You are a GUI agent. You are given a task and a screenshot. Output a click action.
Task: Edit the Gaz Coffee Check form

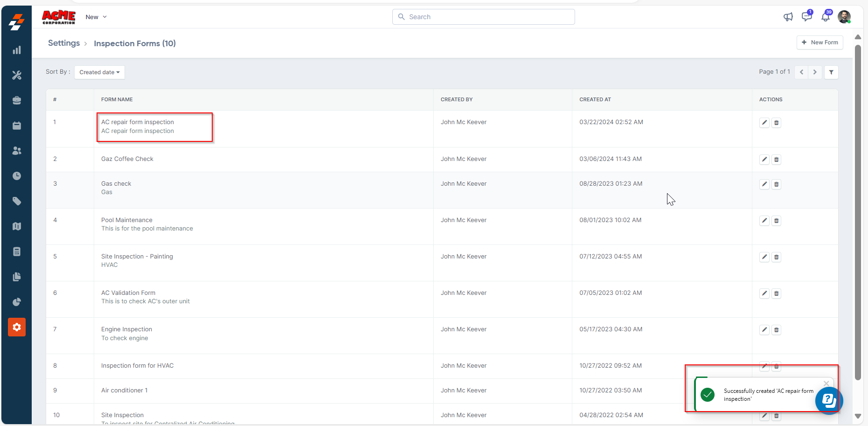pos(764,160)
